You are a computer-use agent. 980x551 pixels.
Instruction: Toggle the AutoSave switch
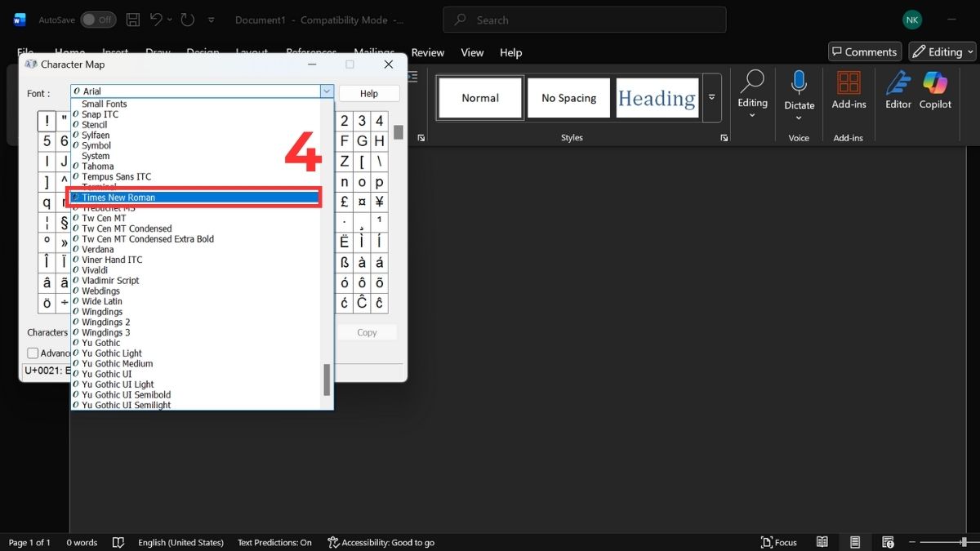coord(98,20)
